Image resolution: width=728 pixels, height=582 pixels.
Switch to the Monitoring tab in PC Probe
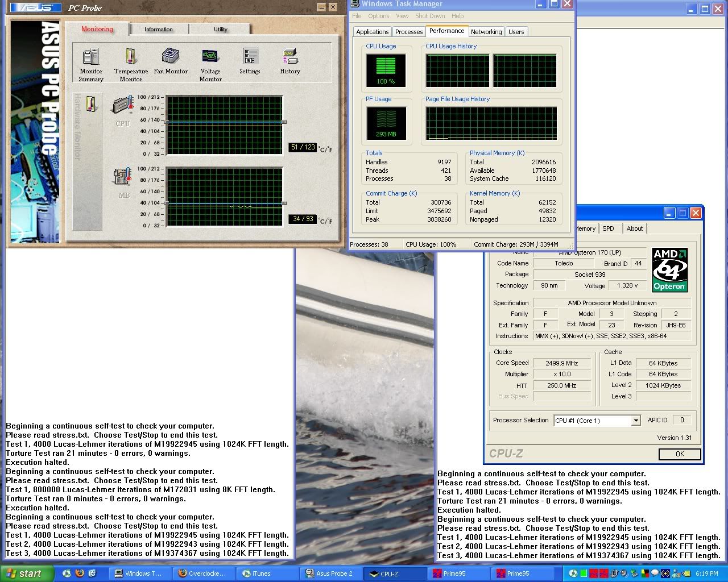coord(97,29)
